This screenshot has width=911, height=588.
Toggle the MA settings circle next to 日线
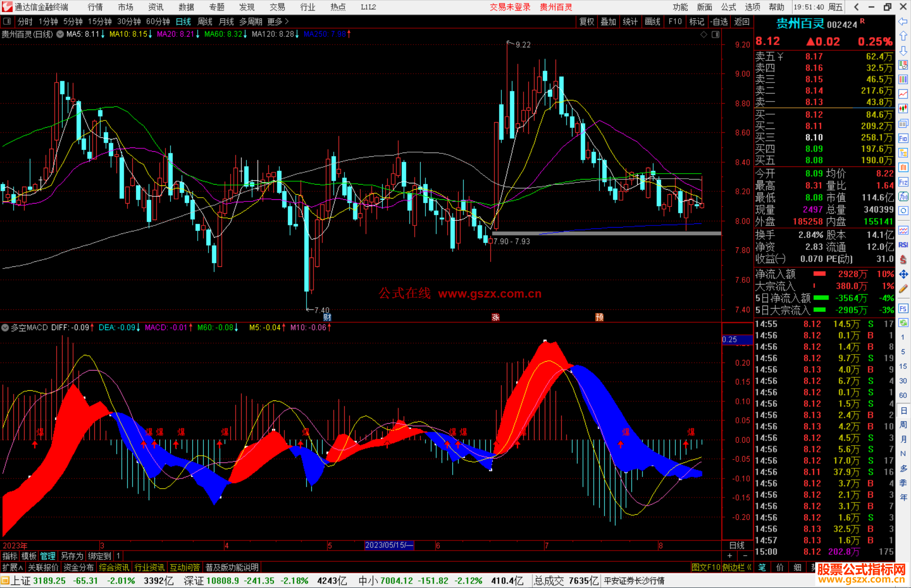click(60, 34)
